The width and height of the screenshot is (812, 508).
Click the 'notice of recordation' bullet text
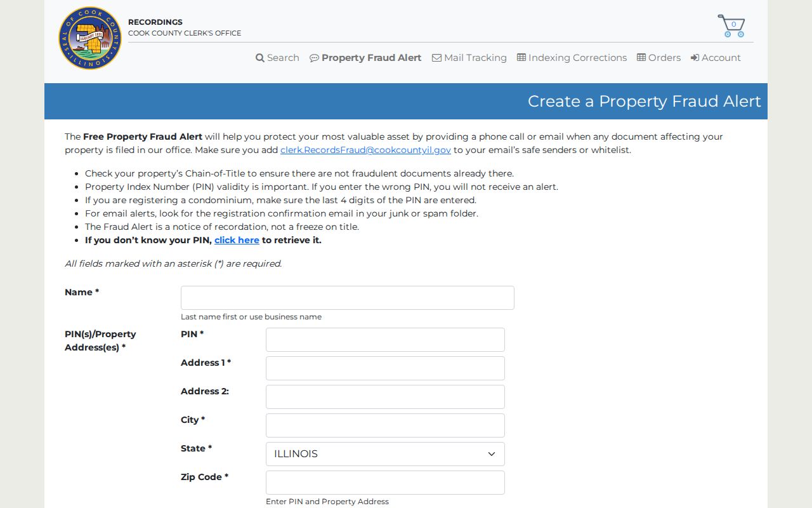(222, 227)
